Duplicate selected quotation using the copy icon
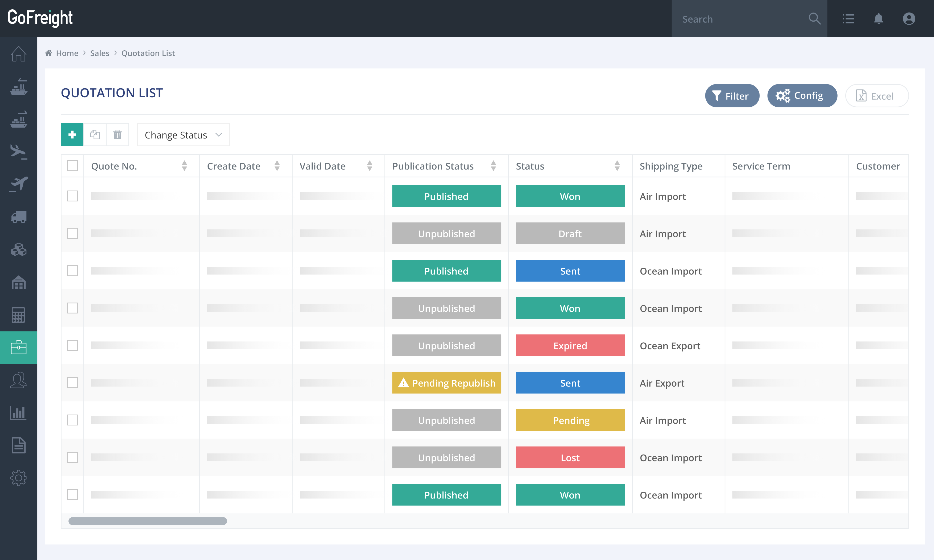This screenshot has height=560, width=934. coord(95,134)
